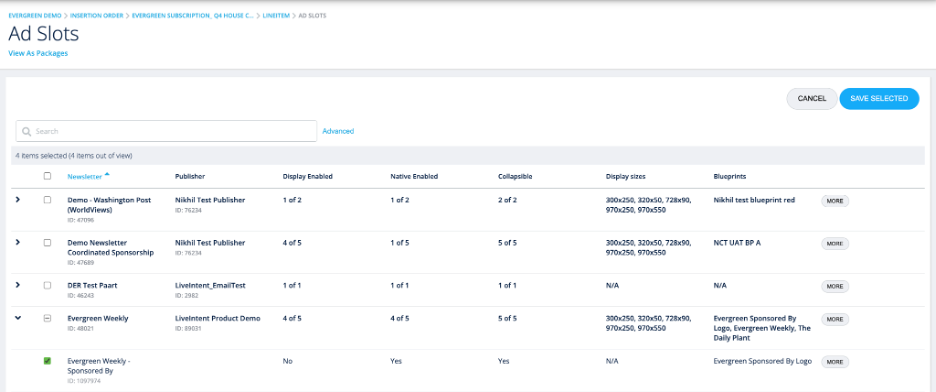Click MORE button for NCT UAT BP A

pos(835,243)
